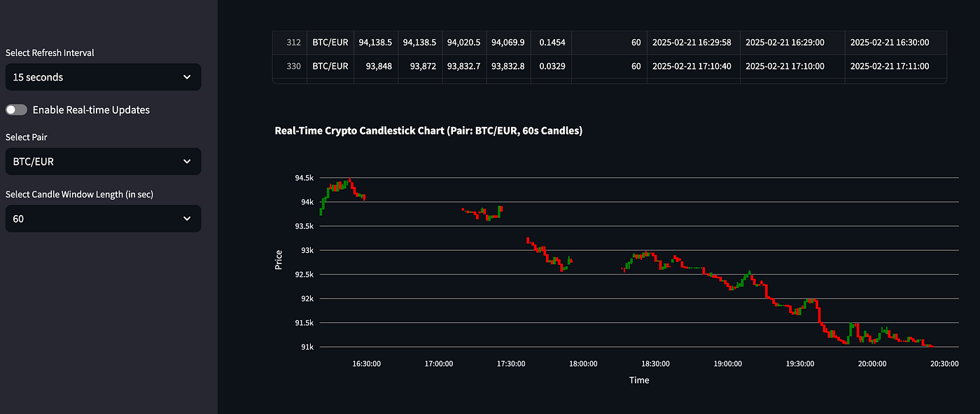Click the 20:00:00 time axis label
980x414 pixels.
click(872, 364)
